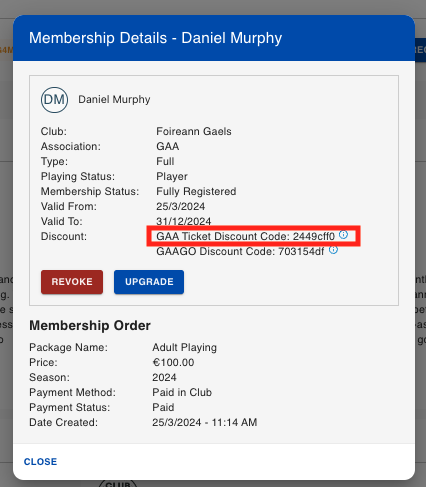Select the GAAGO code 703154df
The image size is (426, 487).
pyautogui.click(x=301, y=251)
